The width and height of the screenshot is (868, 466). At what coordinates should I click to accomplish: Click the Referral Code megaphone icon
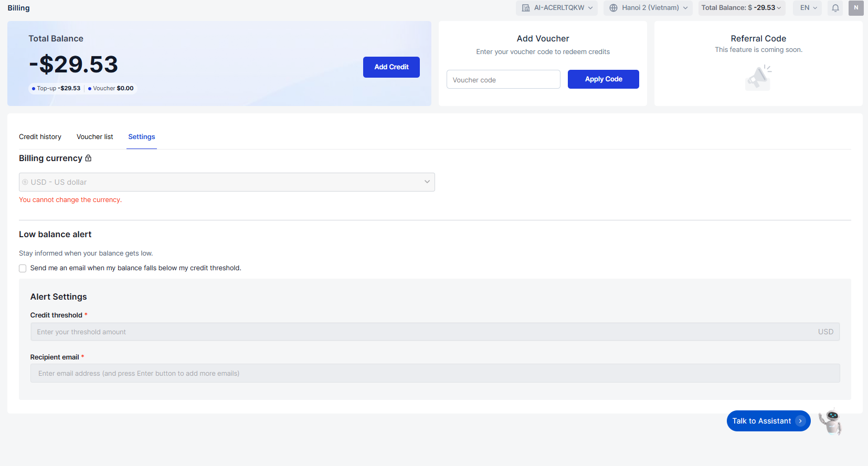[x=758, y=78]
